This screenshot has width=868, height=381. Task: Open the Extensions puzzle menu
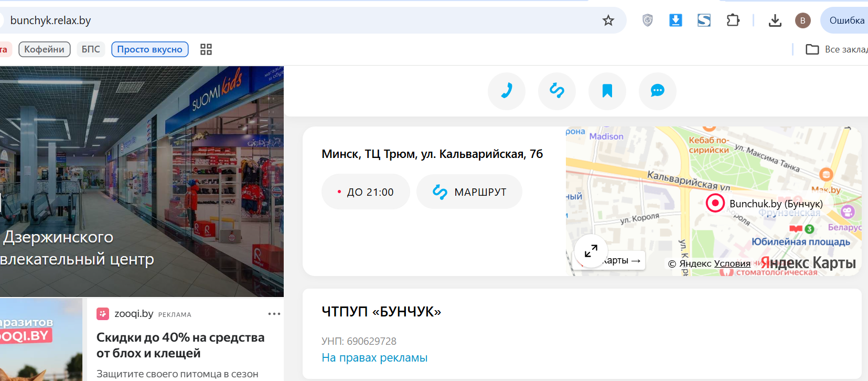(733, 20)
